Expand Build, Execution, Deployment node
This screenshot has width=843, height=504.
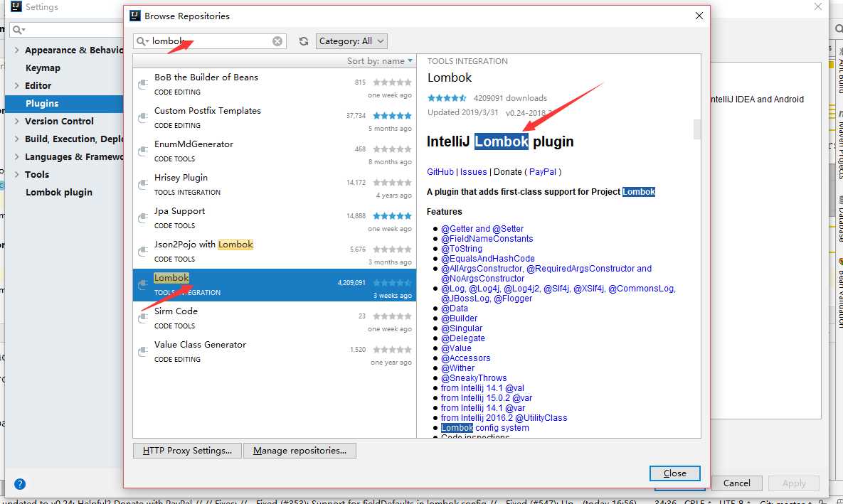tap(16, 139)
